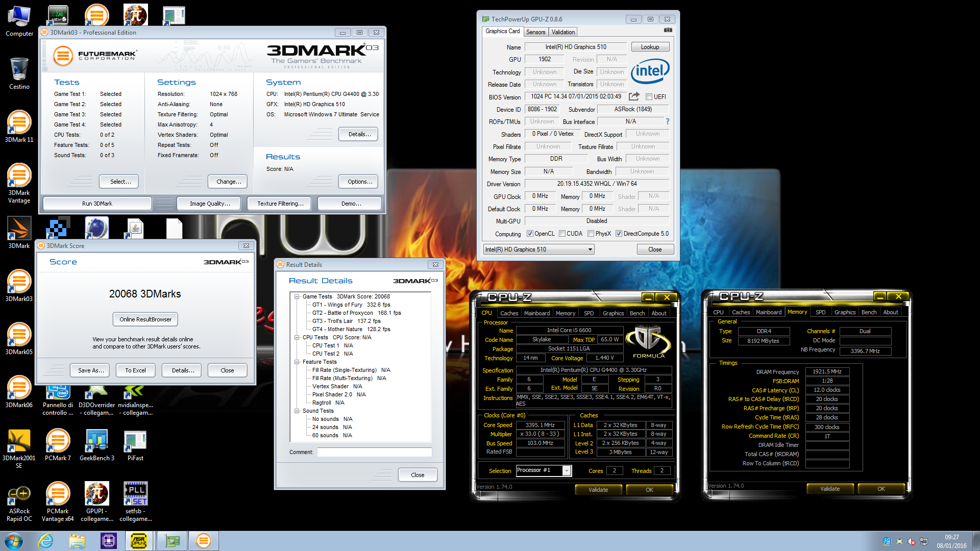Click the To Excel button
980x551 pixels.
coord(135,370)
